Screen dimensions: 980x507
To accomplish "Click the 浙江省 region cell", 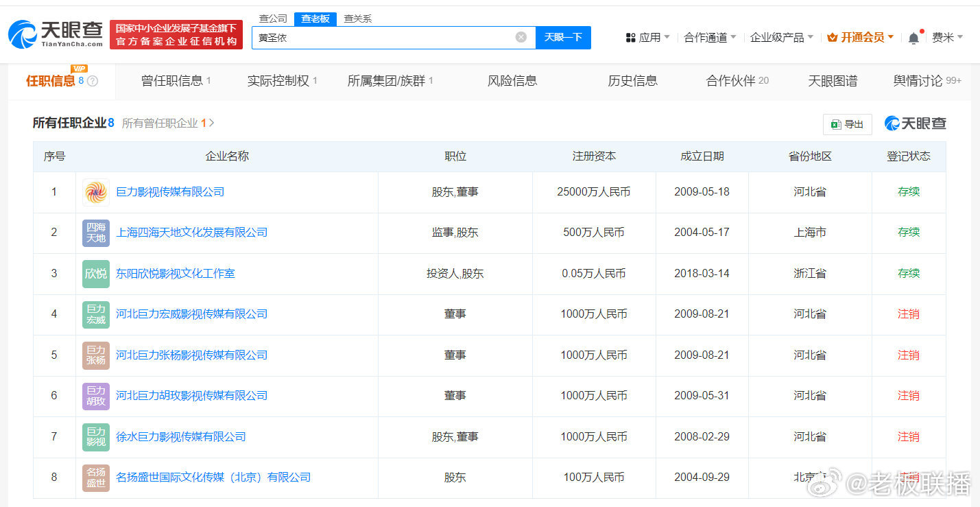I will coord(810,274).
